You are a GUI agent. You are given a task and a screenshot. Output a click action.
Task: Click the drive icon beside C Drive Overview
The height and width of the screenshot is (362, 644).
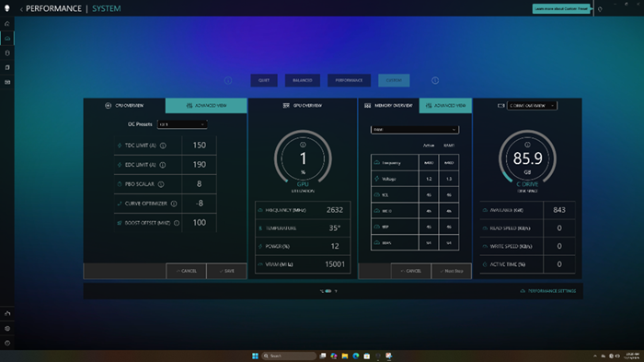[x=500, y=106]
